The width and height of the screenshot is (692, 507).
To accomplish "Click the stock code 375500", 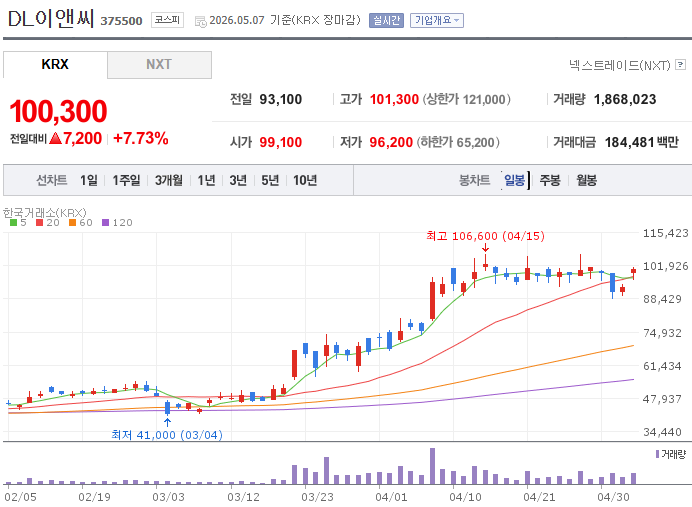I will (121, 21).
